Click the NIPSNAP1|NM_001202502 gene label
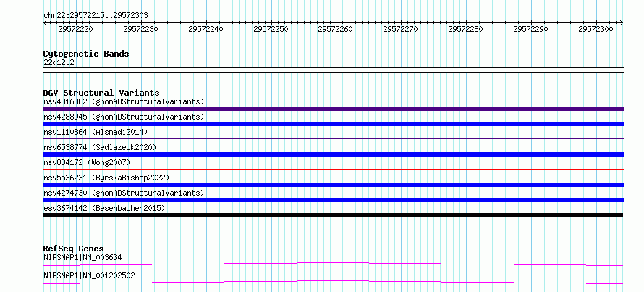This screenshot has width=644, height=292. [x=89, y=275]
